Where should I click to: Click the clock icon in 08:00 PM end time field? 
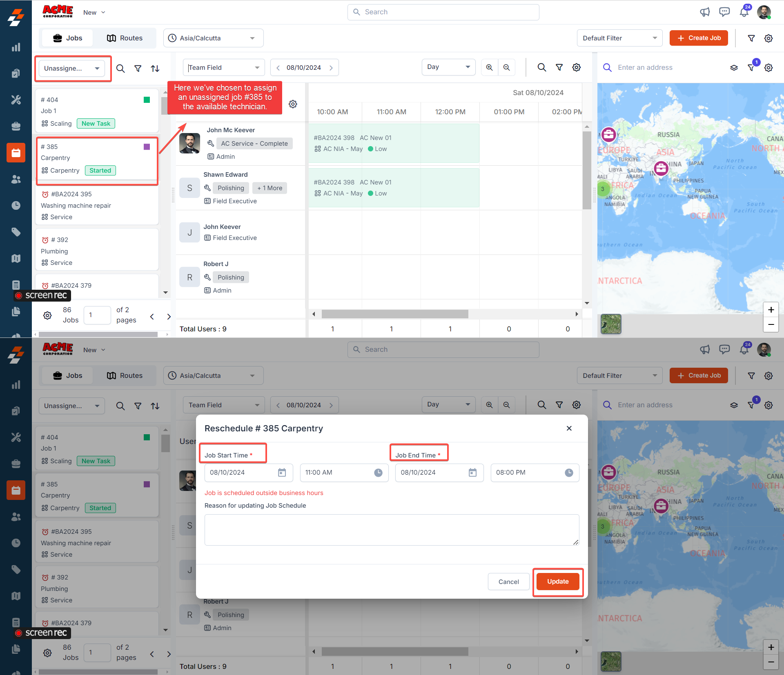(x=569, y=473)
